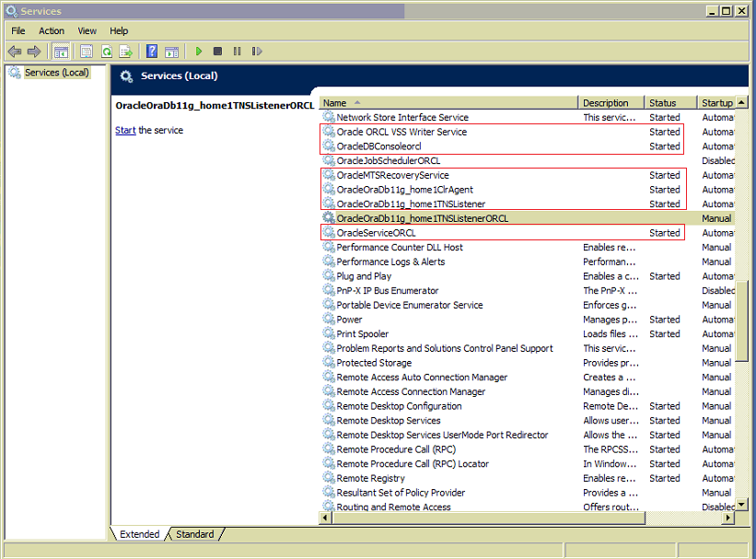The height and width of the screenshot is (559, 756).
Task: Click gear icon of OracleServiceORCL
Action: tap(329, 232)
